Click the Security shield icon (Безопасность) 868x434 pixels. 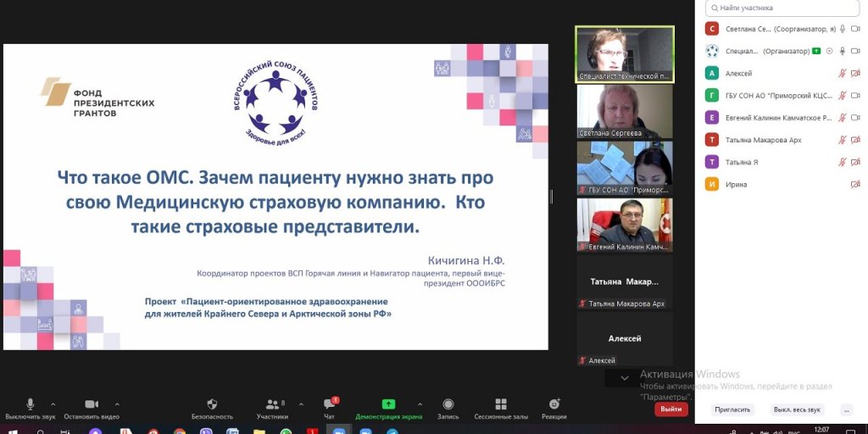tap(212, 404)
